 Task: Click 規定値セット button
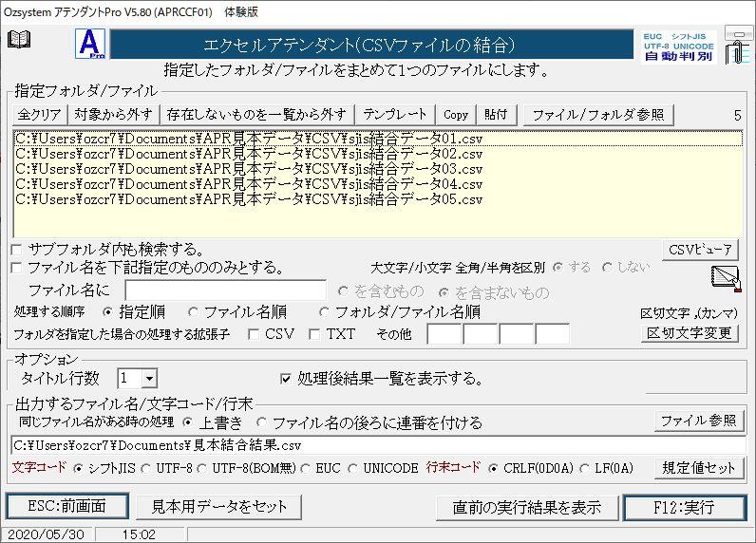click(x=699, y=468)
